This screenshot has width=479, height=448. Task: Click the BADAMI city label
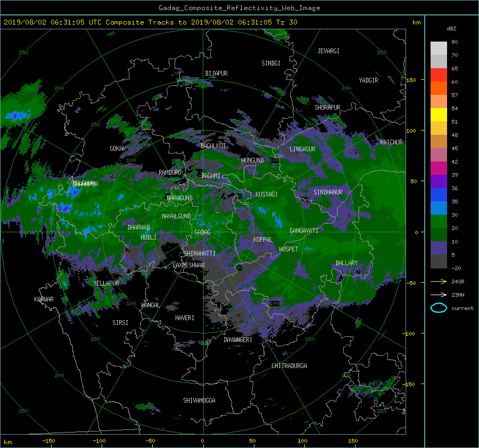pyautogui.click(x=211, y=176)
